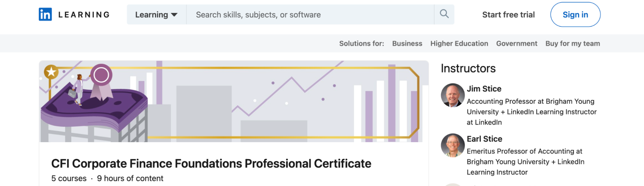Image resolution: width=644 pixels, height=186 pixels.
Task: Click the LEARNING wordmark in the header
Action: pos(83,14)
